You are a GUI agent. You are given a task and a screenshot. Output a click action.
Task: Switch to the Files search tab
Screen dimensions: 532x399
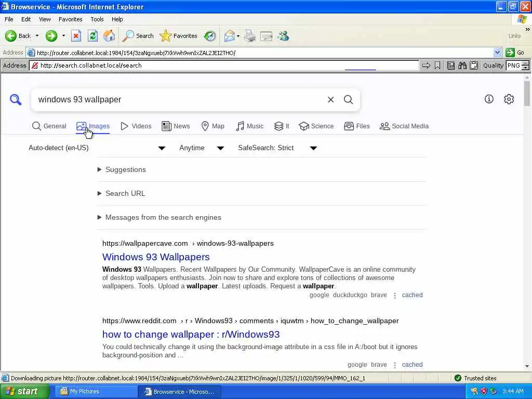pos(356,126)
